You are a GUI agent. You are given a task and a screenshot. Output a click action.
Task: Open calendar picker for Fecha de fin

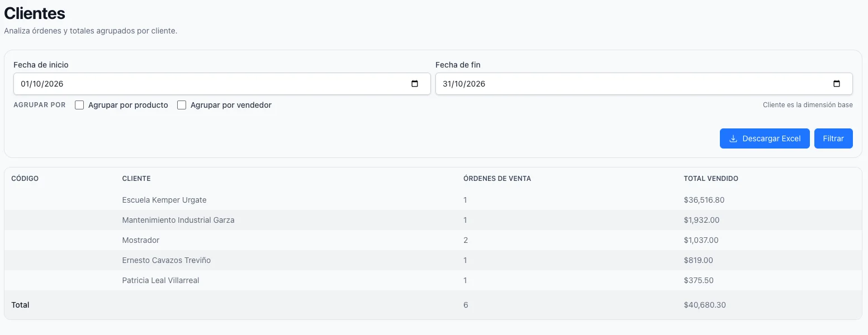point(837,84)
